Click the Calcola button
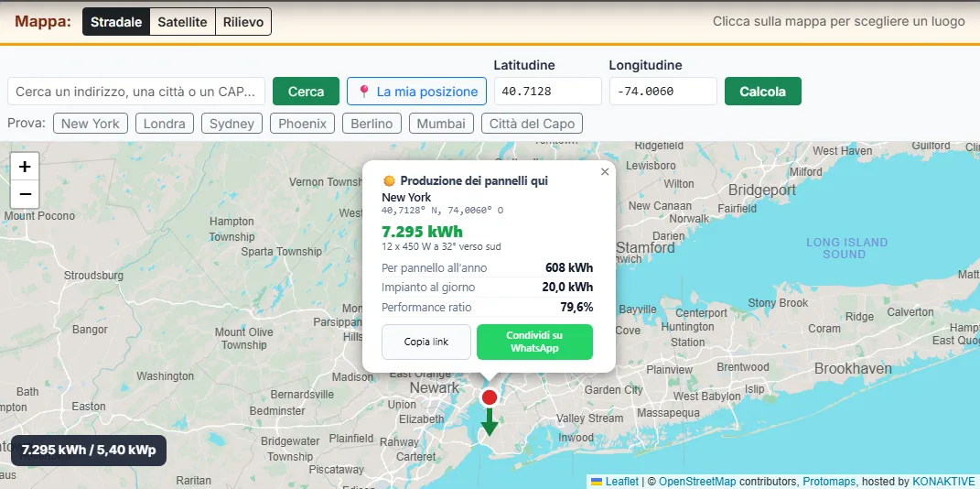The width and height of the screenshot is (980, 489). 762,92
